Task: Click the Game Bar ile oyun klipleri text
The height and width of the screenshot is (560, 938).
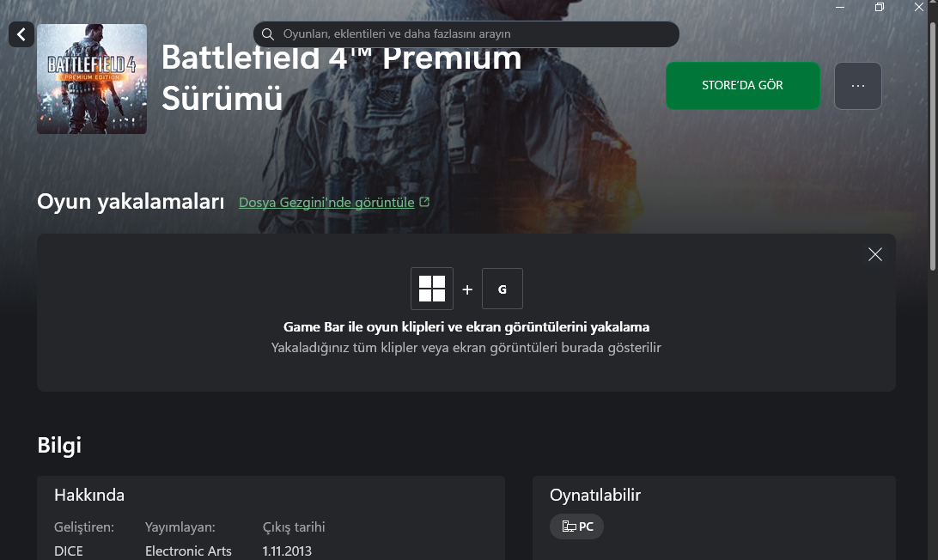Action: pos(466,326)
